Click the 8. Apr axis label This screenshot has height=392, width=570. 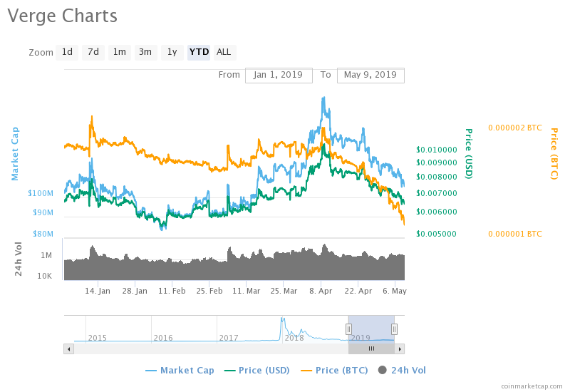321,291
